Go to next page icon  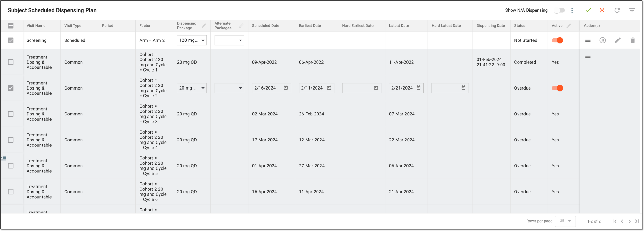pyautogui.click(x=630, y=221)
